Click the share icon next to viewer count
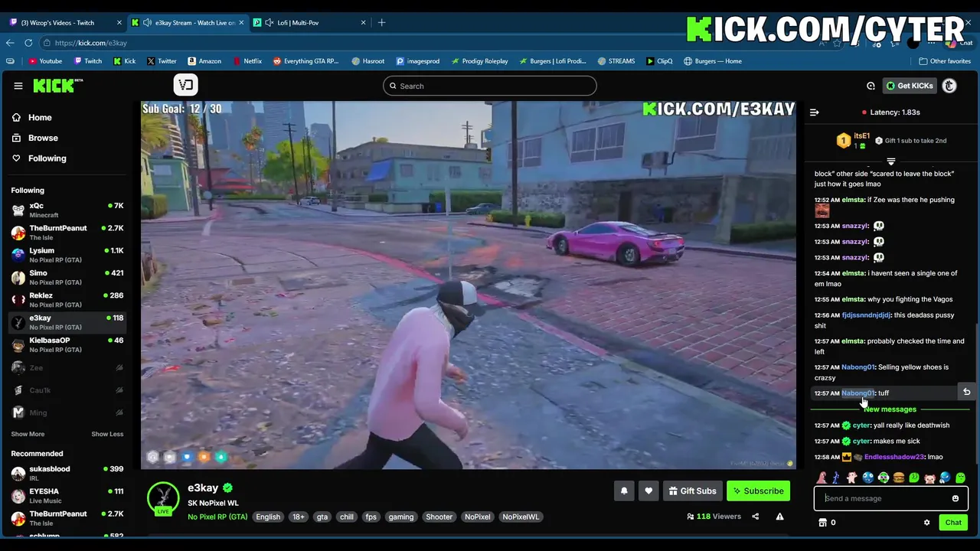The height and width of the screenshot is (551, 980). [x=755, y=517]
